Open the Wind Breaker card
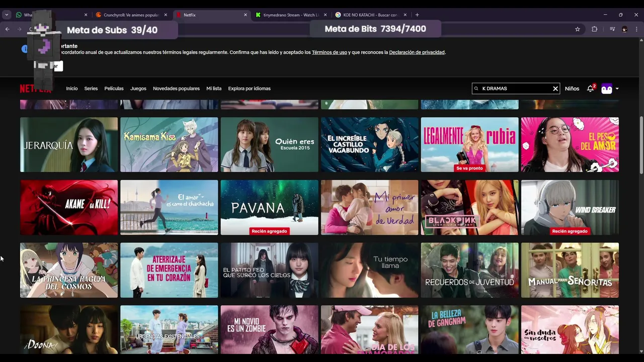Viewport: 644px width, 362px height. 570,207
